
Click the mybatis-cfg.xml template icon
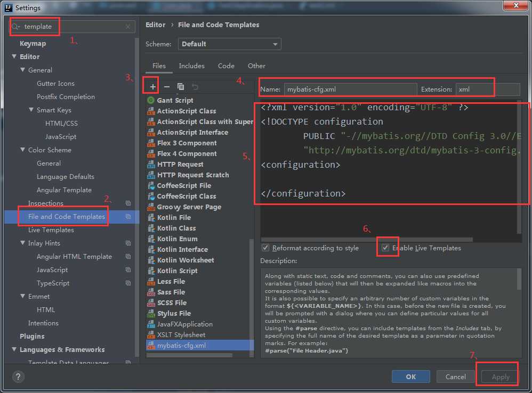tap(151, 346)
